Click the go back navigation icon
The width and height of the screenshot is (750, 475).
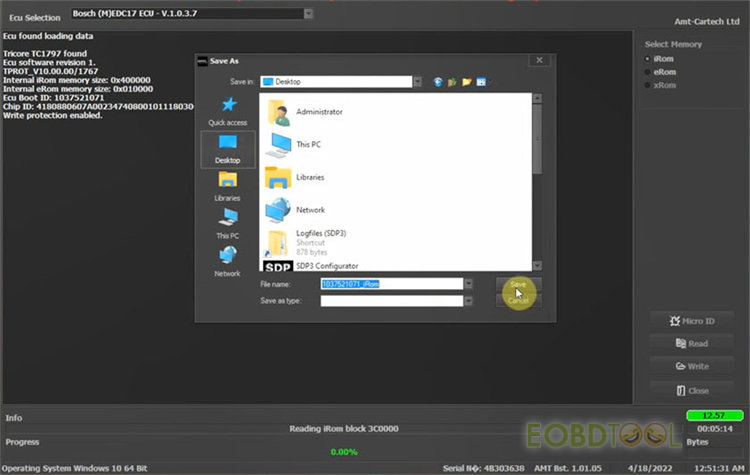(x=438, y=82)
